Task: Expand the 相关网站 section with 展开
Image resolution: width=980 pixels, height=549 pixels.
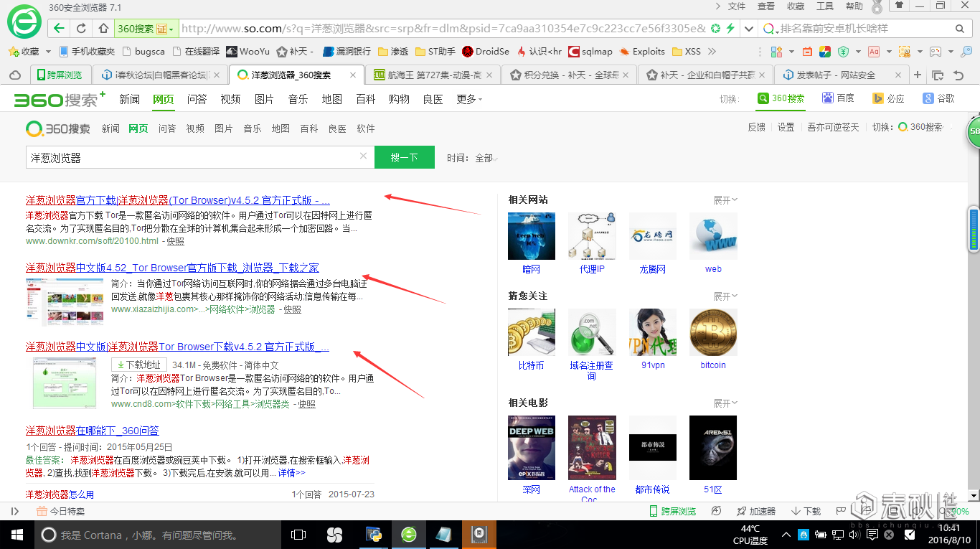Action: click(725, 200)
